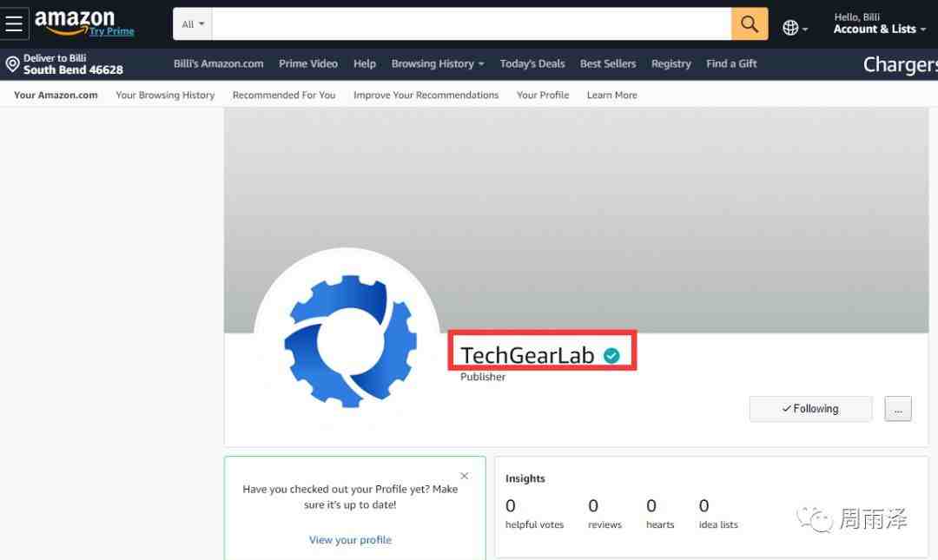Select Improve Your Recommendations tab
This screenshot has width=938, height=560.
click(426, 95)
